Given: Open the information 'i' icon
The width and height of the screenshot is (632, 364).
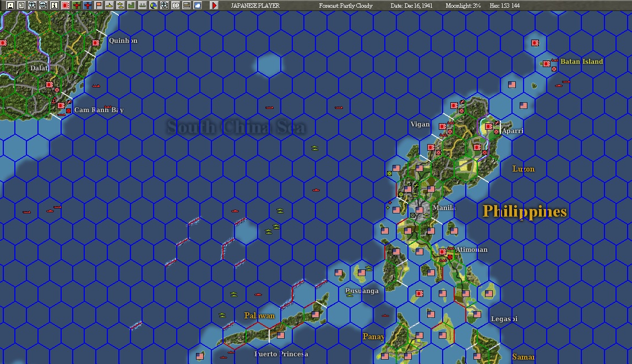Looking at the screenshot, I should pyautogui.click(x=54, y=5).
